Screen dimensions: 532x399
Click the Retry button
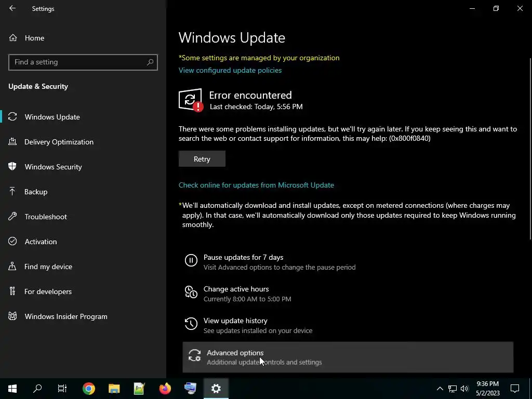click(x=202, y=159)
